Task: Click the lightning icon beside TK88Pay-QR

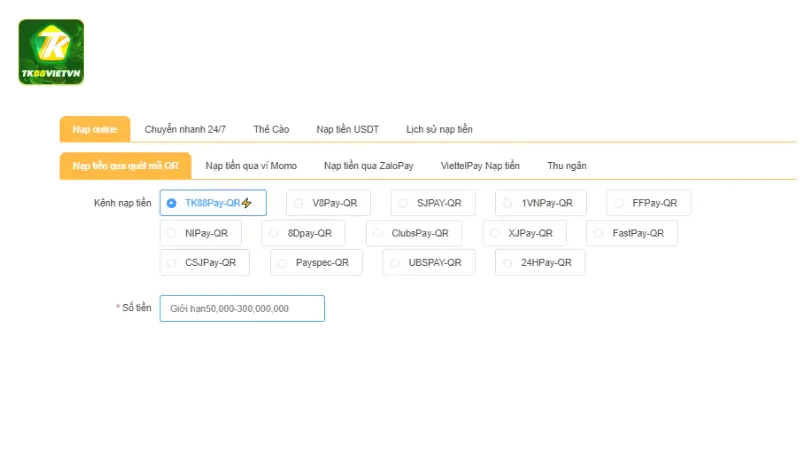Action: tap(247, 203)
